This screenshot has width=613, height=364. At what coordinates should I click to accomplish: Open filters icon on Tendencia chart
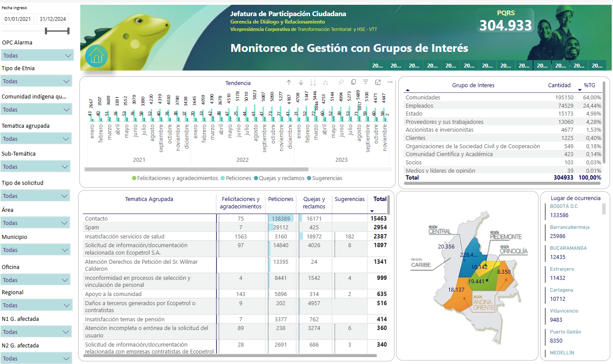click(366, 82)
